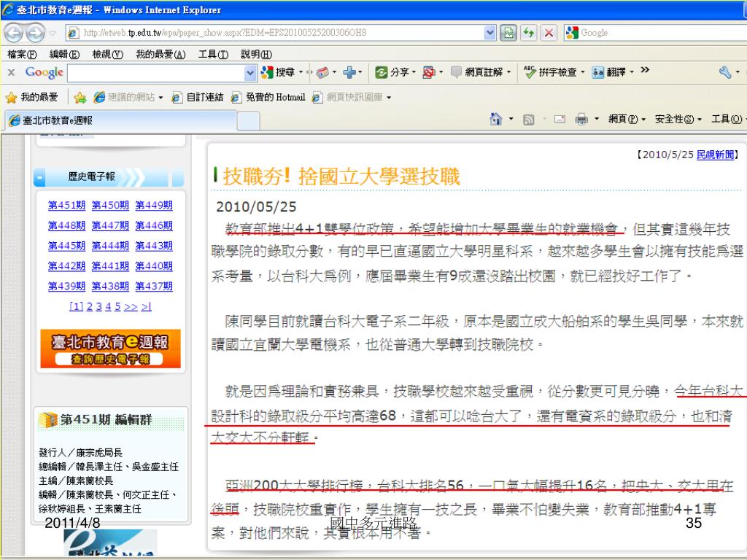Click the article date 2010/05/25
Screen dimensions: 747x560
[x=256, y=206]
